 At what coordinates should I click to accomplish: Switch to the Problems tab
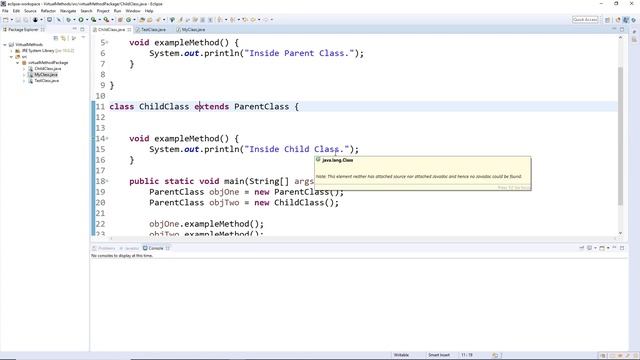point(104,248)
